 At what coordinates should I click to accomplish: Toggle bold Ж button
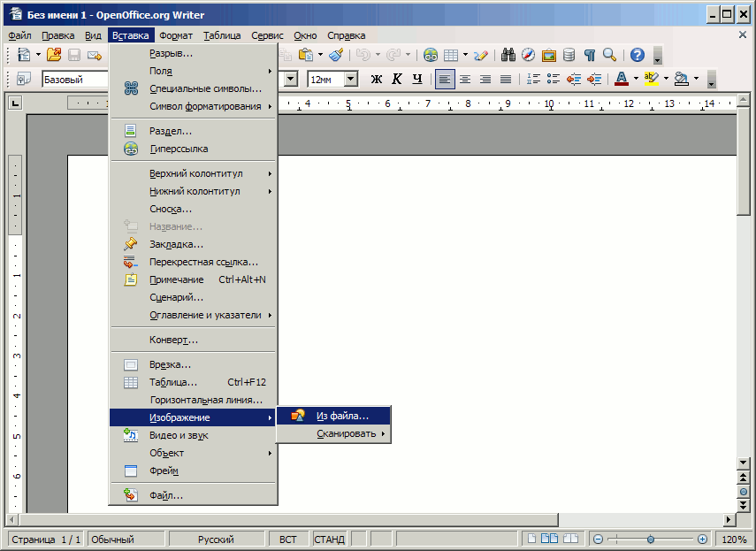377,79
